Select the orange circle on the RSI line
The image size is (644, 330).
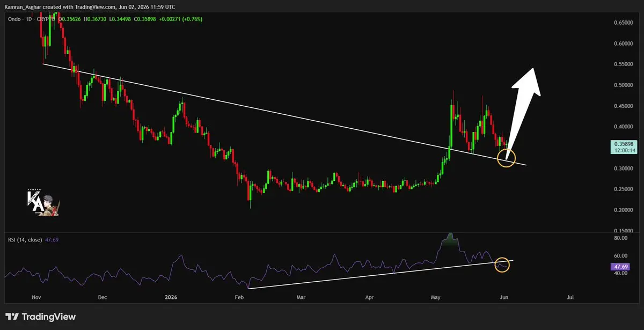tap(503, 264)
